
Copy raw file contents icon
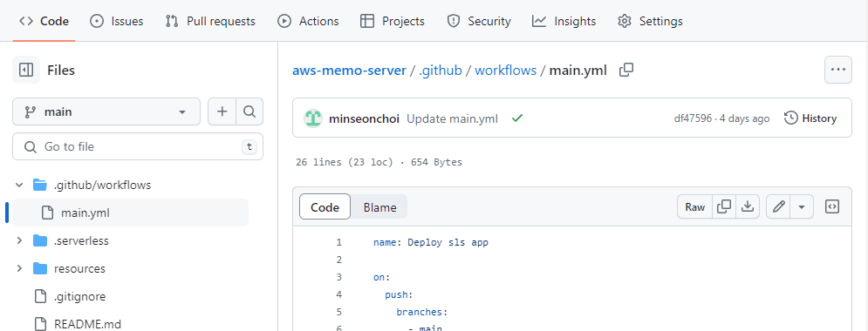pos(724,206)
